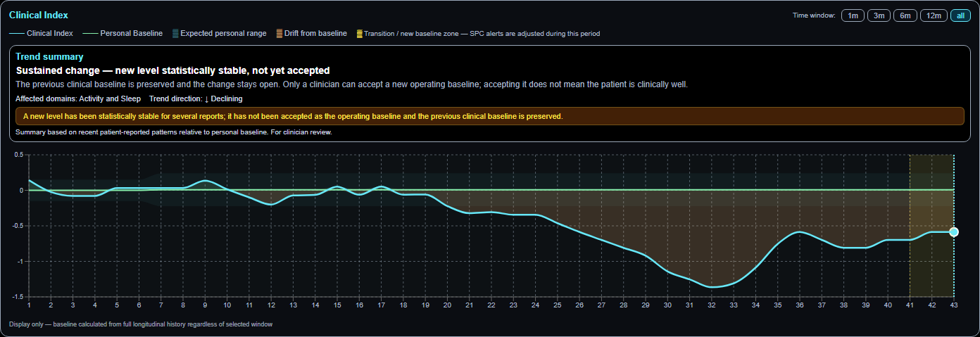Click the Clinical Index legend entry
Image resolution: width=980 pixels, height=337 pixels.
coord(42,33)
